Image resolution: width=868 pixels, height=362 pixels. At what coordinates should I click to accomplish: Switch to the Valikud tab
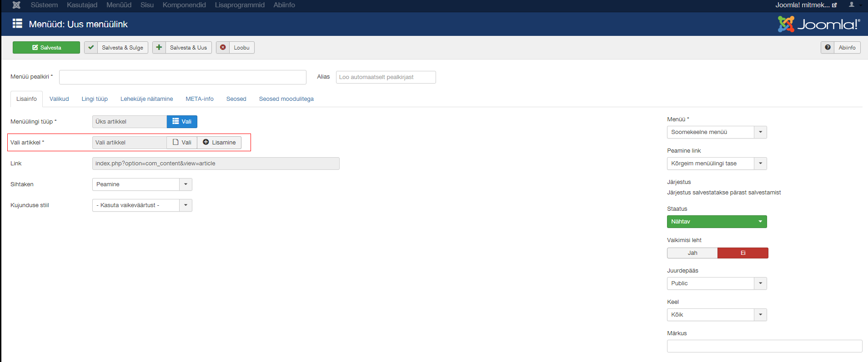[59, 99]
